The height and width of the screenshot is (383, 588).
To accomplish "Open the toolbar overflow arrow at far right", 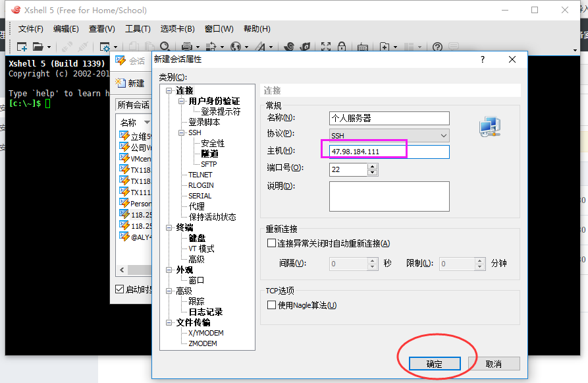I will 575,50.
